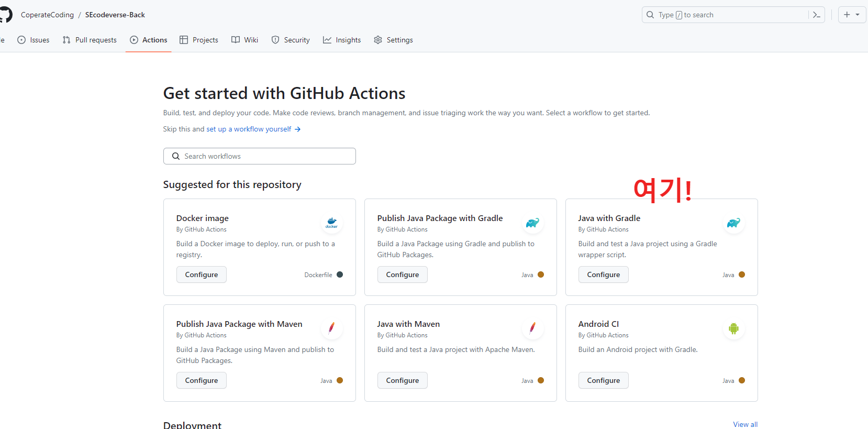Screen dimensions: 868x429
Task: Click the Gradle icon on Publish Java Package with Gradle
Action: click(x=532, y=223)
